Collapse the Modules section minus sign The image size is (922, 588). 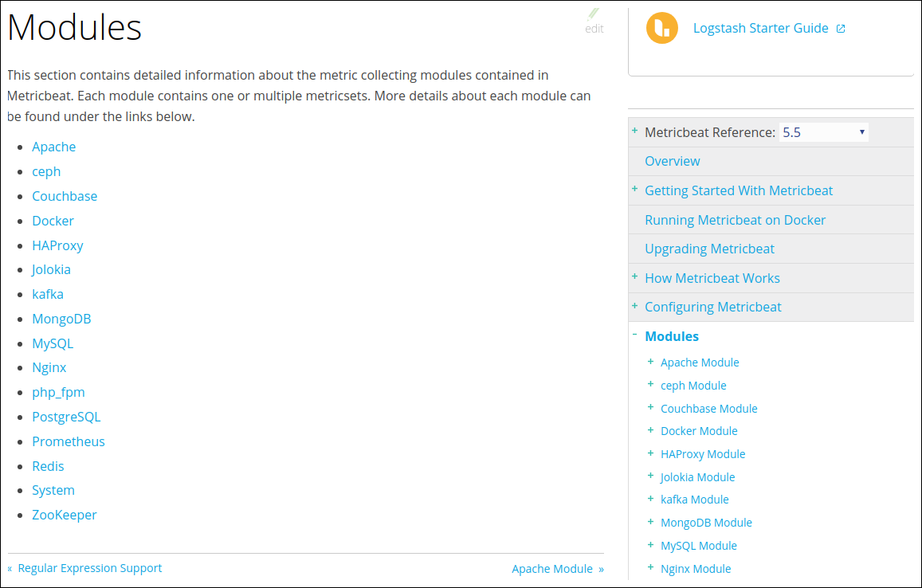tap(634, 334)
